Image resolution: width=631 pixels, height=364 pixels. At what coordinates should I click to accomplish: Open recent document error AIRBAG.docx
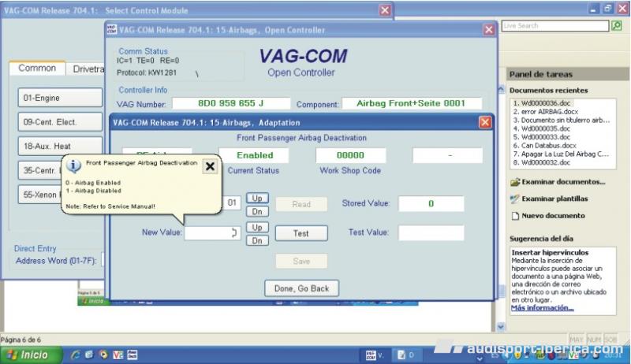coord(546,112)
